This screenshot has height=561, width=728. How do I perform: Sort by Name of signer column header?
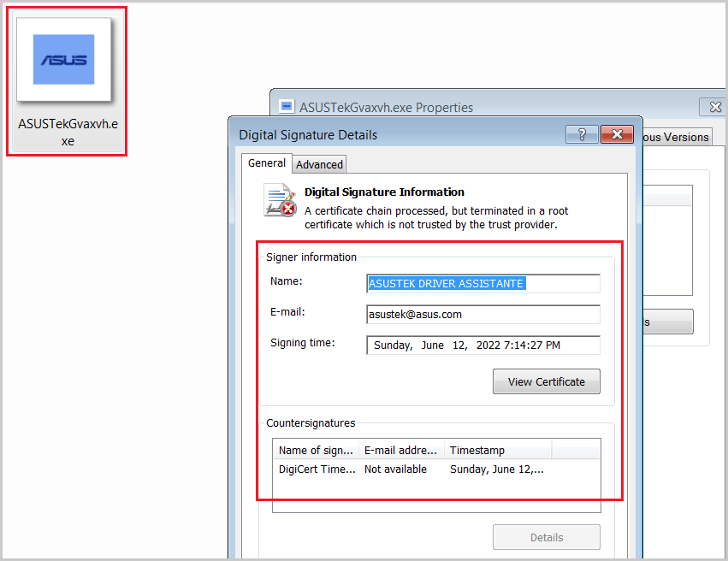coord(316,450)
